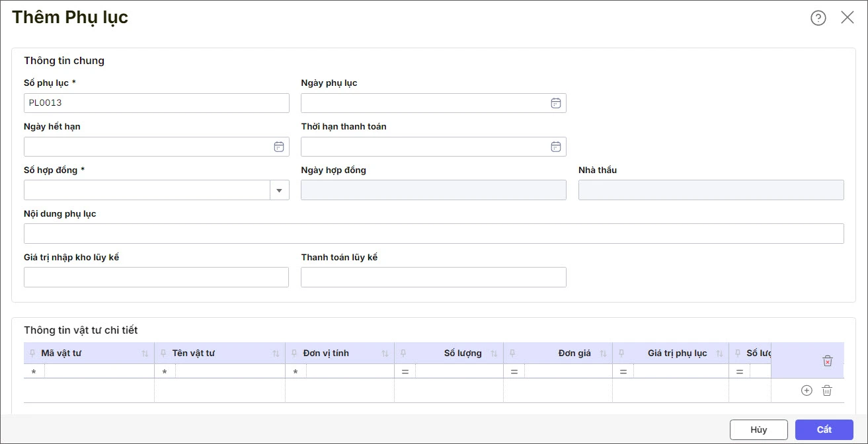
Task: Click the Cất save button
Action: [x=824, y=429]
